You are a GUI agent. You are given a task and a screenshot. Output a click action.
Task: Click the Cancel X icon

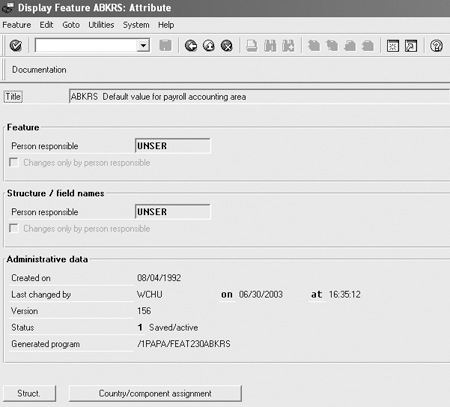coord(227,46)
